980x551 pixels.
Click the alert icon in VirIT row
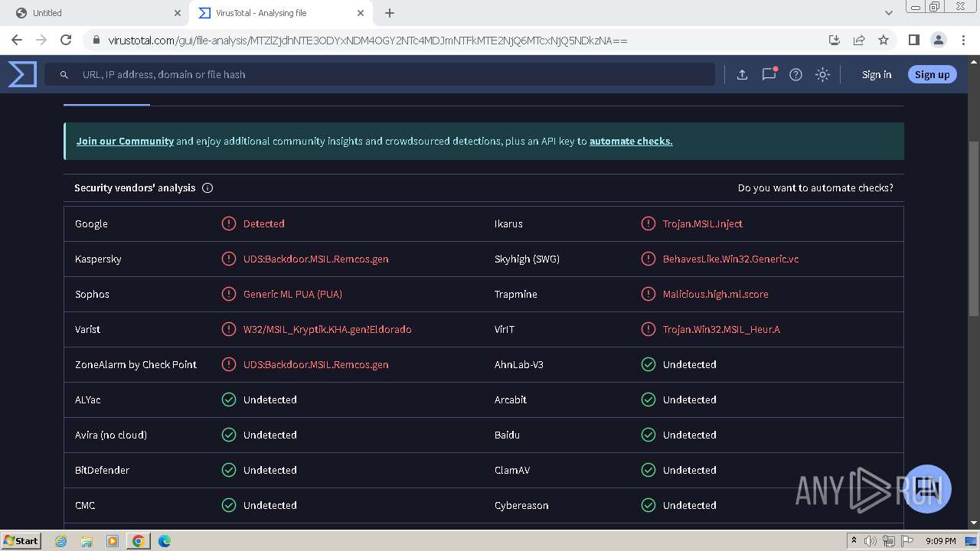click(x=648, y=329)
